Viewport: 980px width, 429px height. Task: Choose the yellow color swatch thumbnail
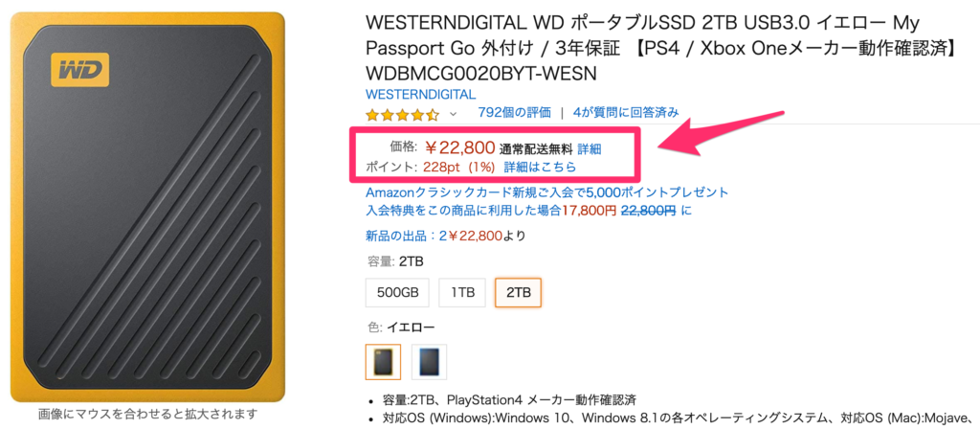point(383,361)
